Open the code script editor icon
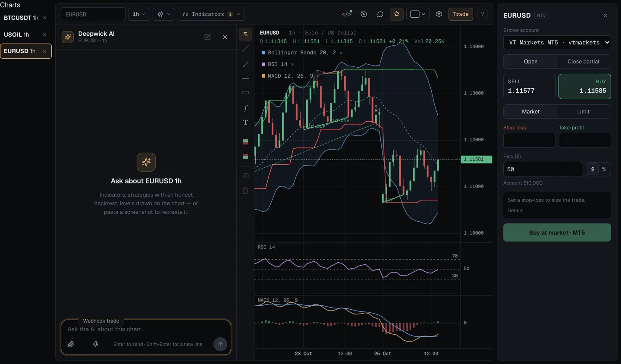The height and width of the screenshot is (364, 621). pos(347,14)
